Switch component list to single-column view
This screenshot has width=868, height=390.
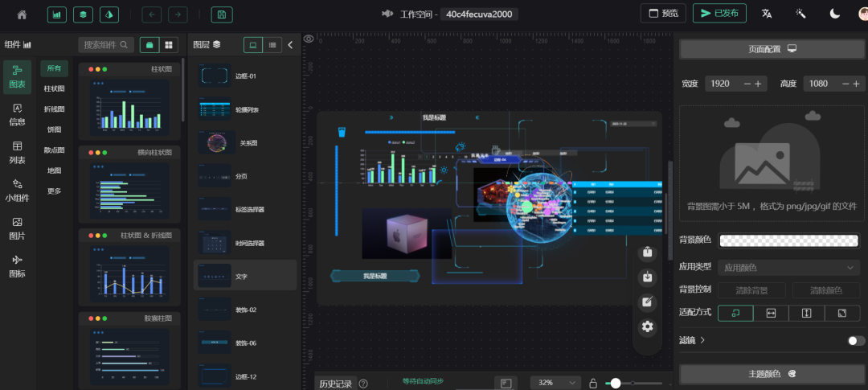[x=149, y=45]
